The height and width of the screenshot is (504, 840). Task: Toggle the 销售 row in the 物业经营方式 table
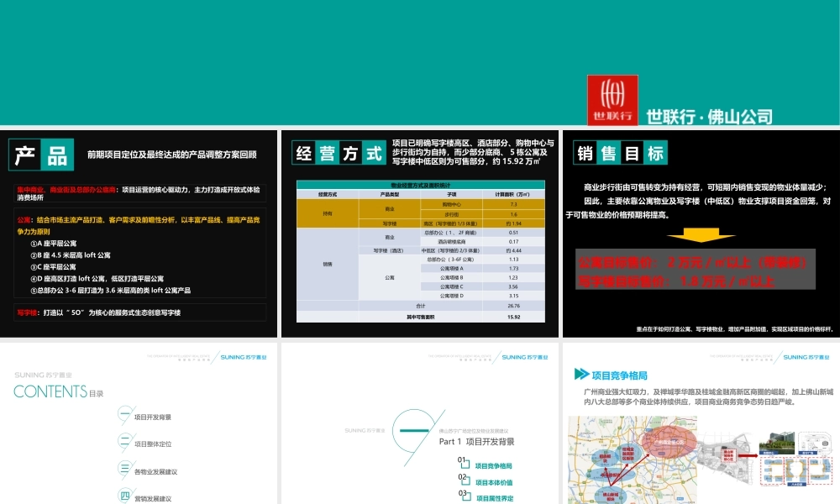(328, 265)
